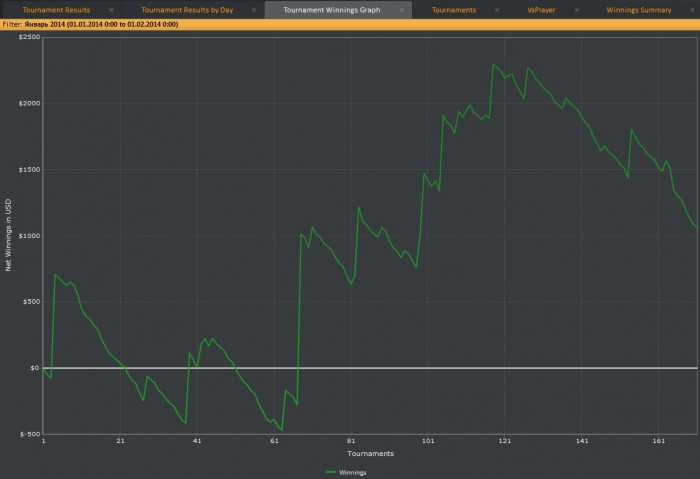The width and height of the screenshot is (700, 479).
Task: Click the Filter date range bar
Action: click(x=350, y=25)
